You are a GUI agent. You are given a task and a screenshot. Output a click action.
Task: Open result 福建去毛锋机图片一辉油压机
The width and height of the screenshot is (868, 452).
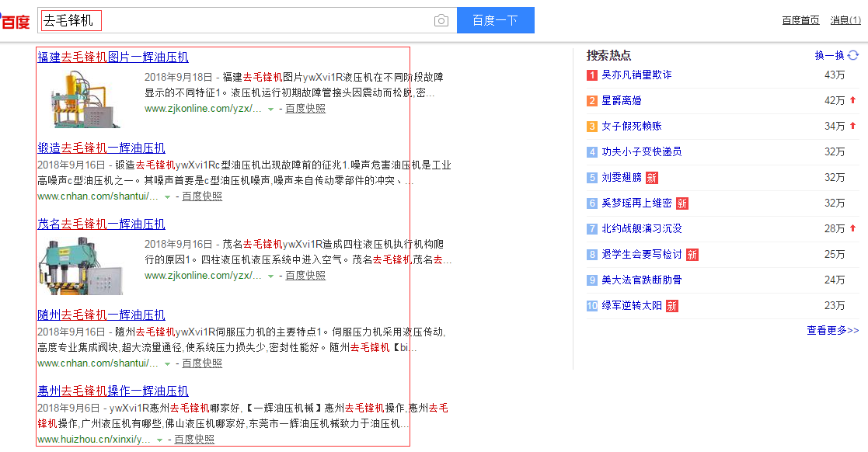[113, 57]
